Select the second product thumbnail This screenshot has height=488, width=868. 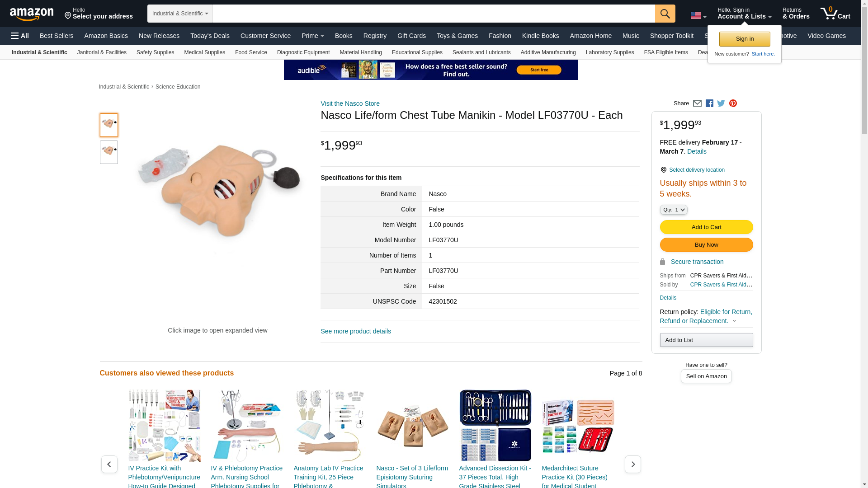[x=109, y=152]
